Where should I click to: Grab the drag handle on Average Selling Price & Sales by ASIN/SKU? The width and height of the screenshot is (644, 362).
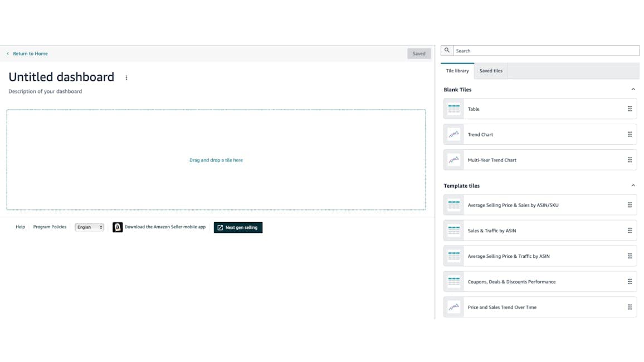pos(630,205)
